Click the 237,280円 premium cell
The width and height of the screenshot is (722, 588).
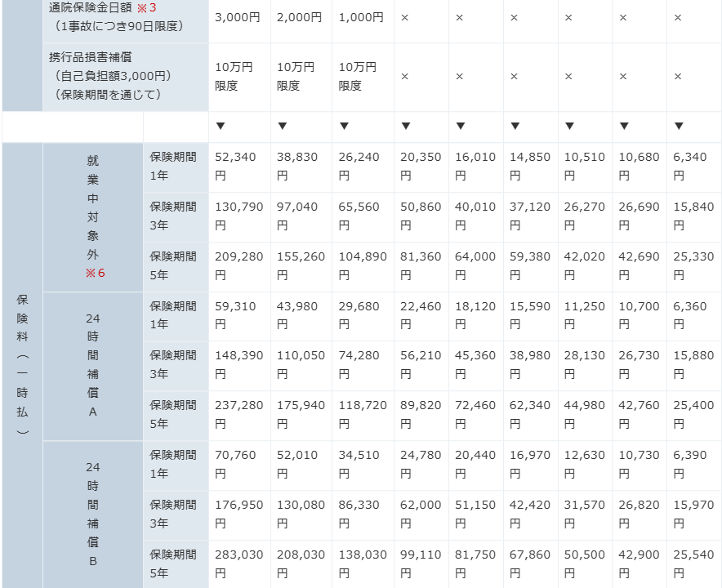(239, 416)
